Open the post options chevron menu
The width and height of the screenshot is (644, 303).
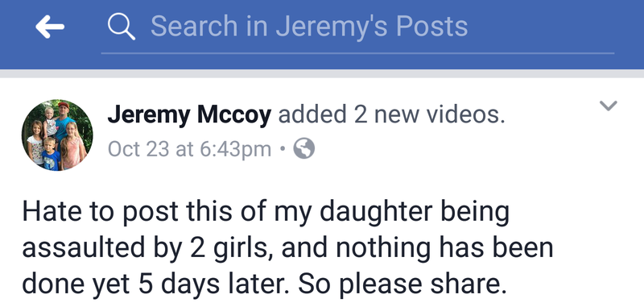(609, 106)
